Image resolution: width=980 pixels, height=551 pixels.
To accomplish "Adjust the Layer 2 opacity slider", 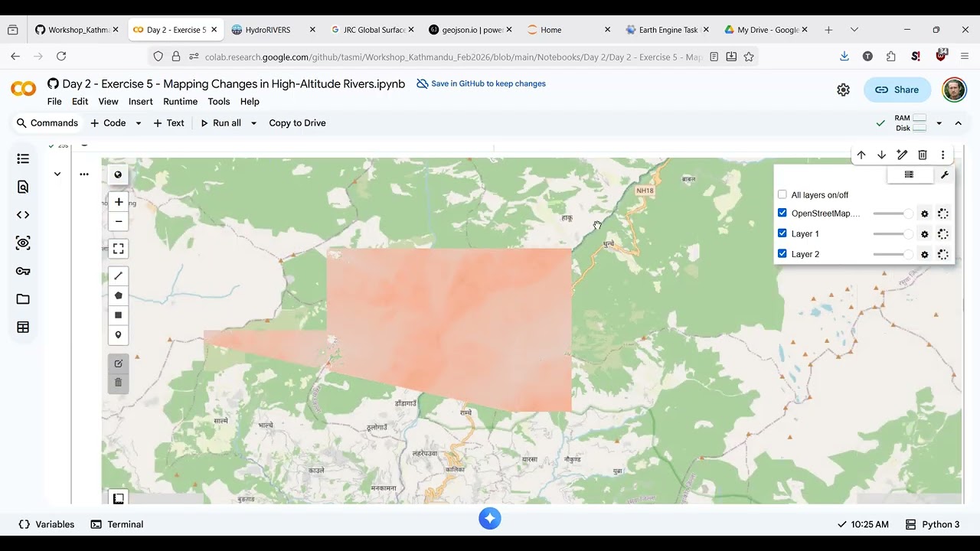I will coord(893,255).
